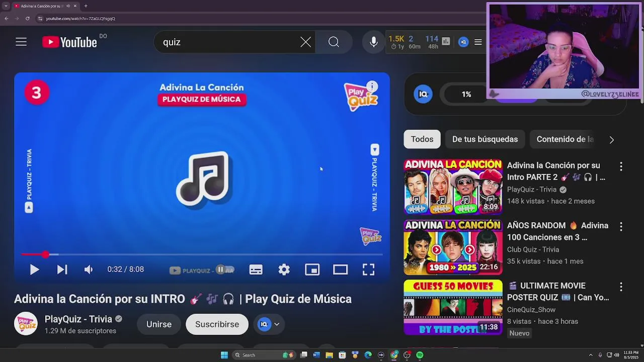
Task: Open Adivina la Canción PARTE 2 thumbnail
Action: 453,187
